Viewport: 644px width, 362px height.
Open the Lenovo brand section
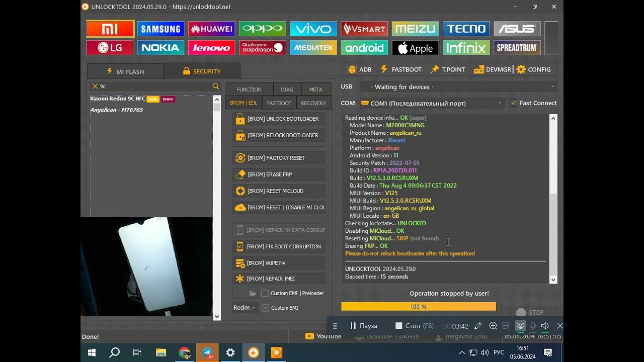(x=212, y=48)
